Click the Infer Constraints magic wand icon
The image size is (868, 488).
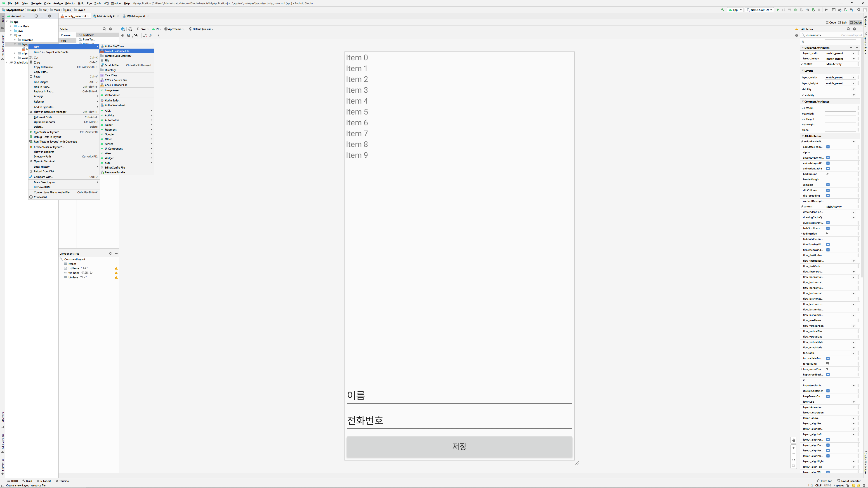point(151,35)
